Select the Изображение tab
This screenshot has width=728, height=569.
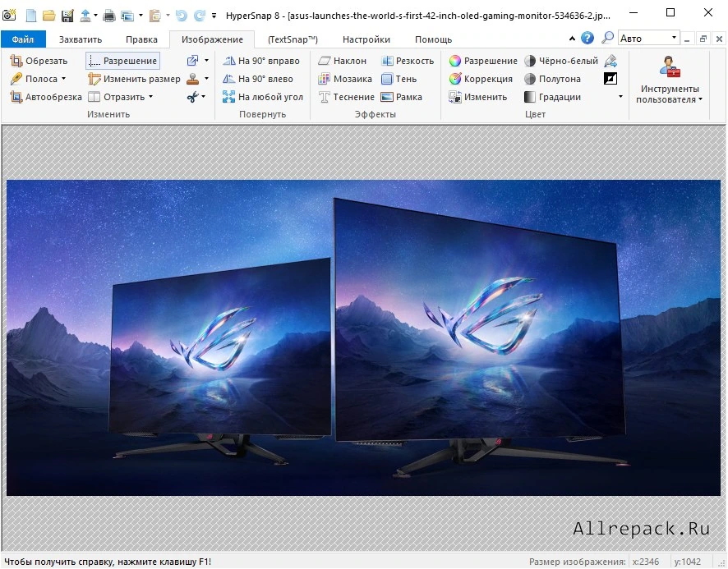click(212, 39)
